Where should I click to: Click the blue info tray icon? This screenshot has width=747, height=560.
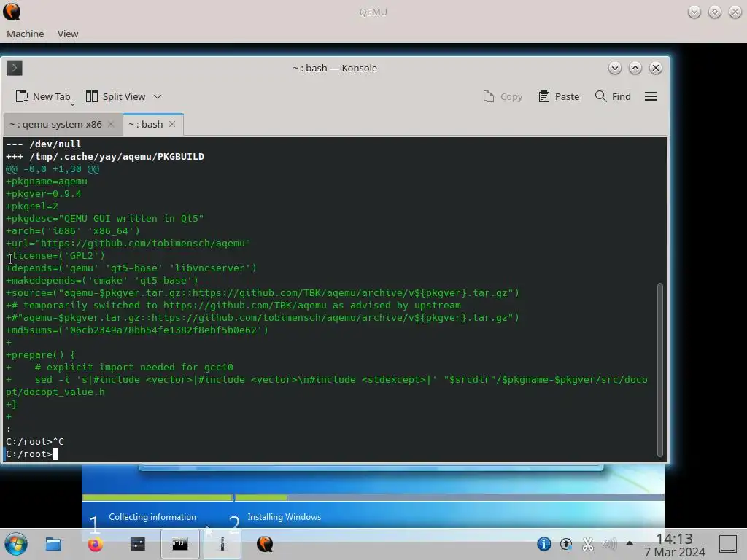[x=544, y=544]
